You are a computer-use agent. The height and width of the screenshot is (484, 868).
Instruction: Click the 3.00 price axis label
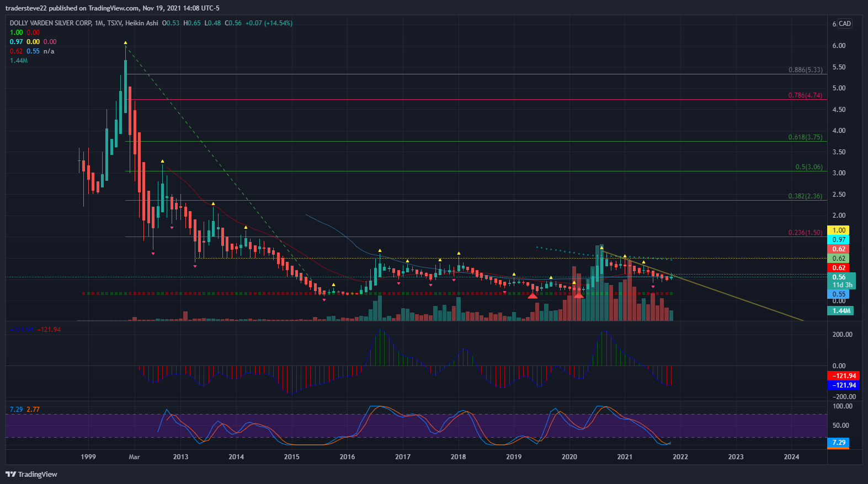pos(839,173)
